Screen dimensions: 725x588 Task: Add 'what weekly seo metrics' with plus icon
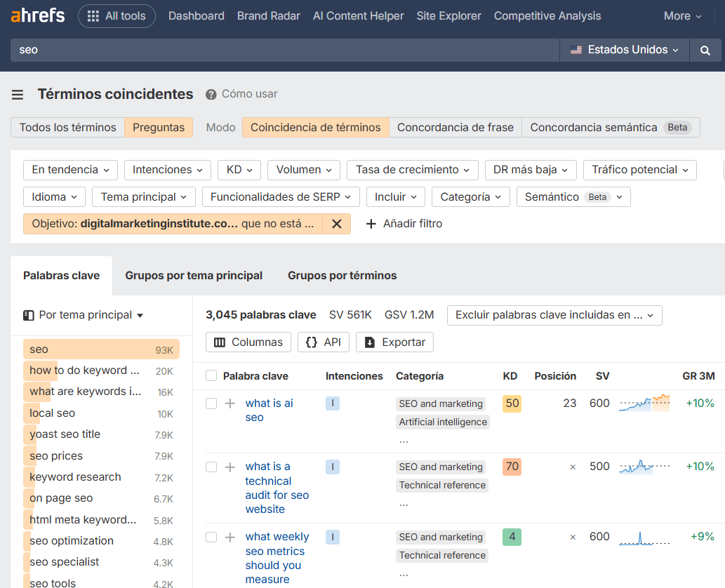(230, 537)
